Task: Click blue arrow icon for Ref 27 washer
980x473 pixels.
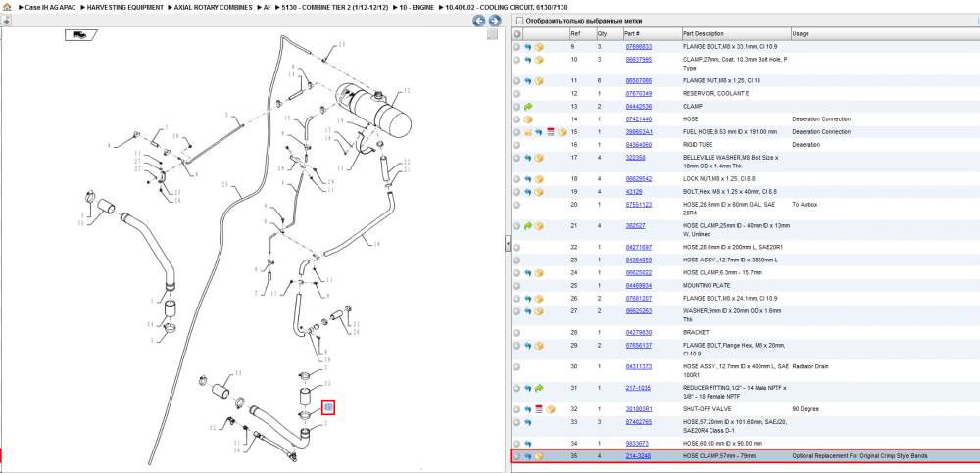Action: pos(527,310)
